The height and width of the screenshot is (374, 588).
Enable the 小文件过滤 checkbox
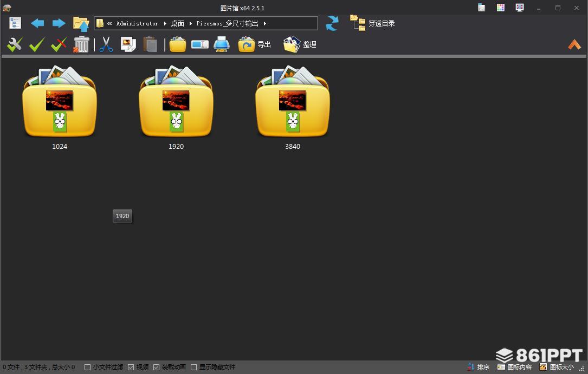(x=88, y=367)
